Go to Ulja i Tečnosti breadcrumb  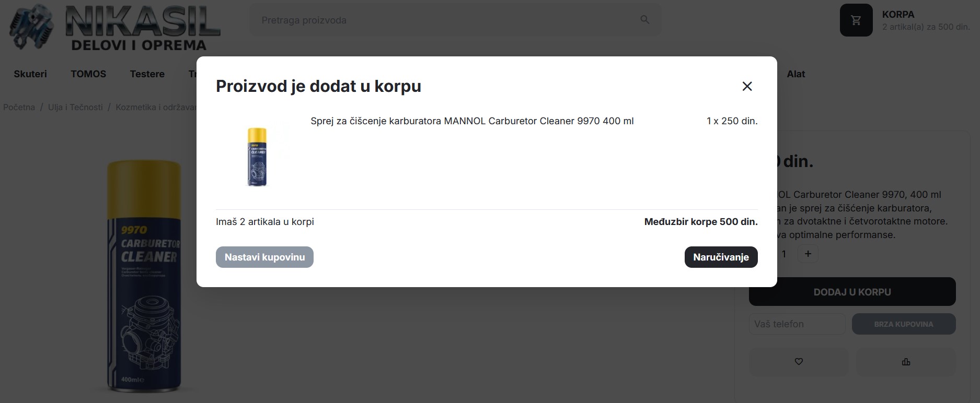[x=75, y=107]
